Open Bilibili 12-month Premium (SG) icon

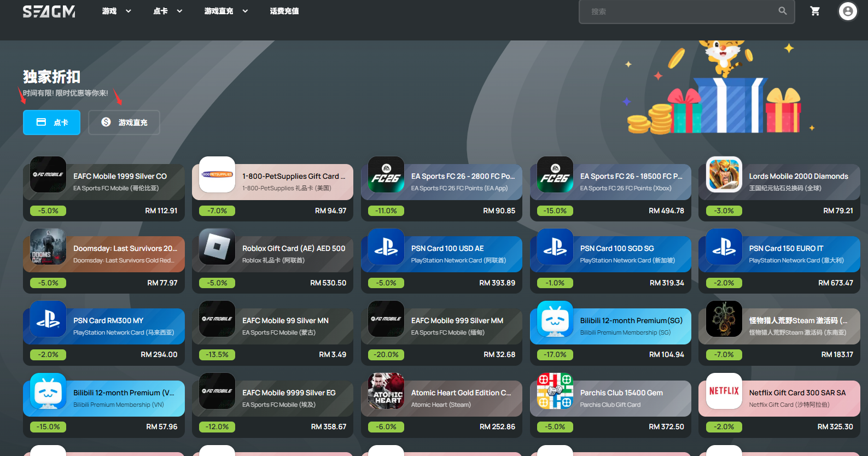(x=555, y=319)
